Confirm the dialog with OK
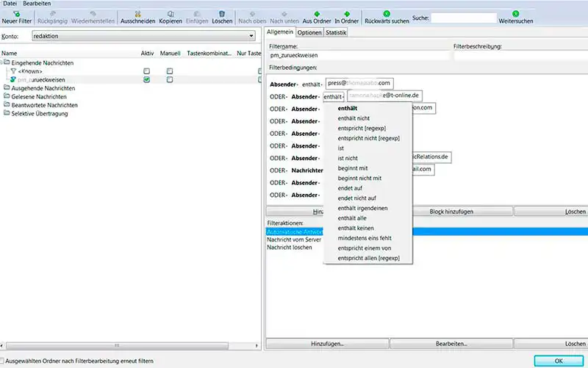 coord(559,361)
